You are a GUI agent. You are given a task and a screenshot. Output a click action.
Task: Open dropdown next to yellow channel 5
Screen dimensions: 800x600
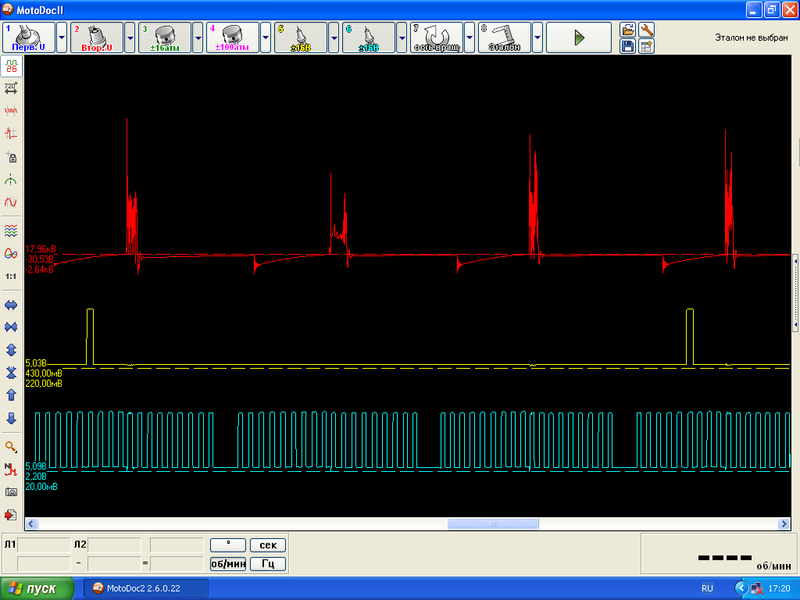click(333, 37)
